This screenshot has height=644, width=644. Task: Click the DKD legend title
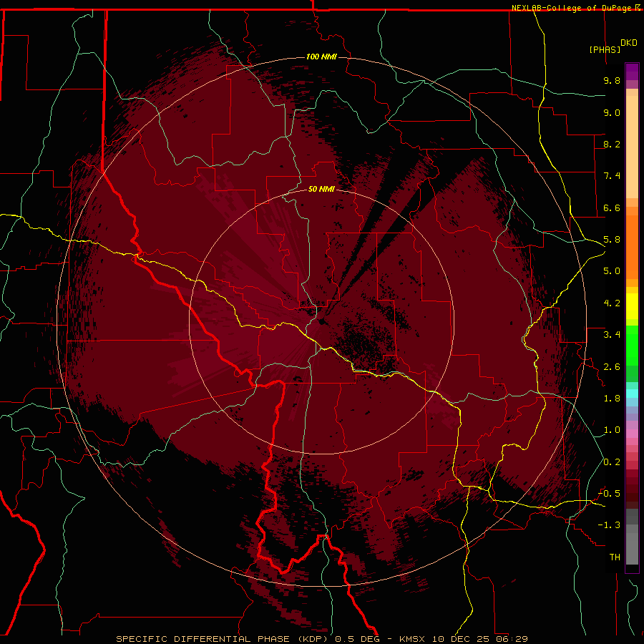pyautogui.click(x=629, y=43)
